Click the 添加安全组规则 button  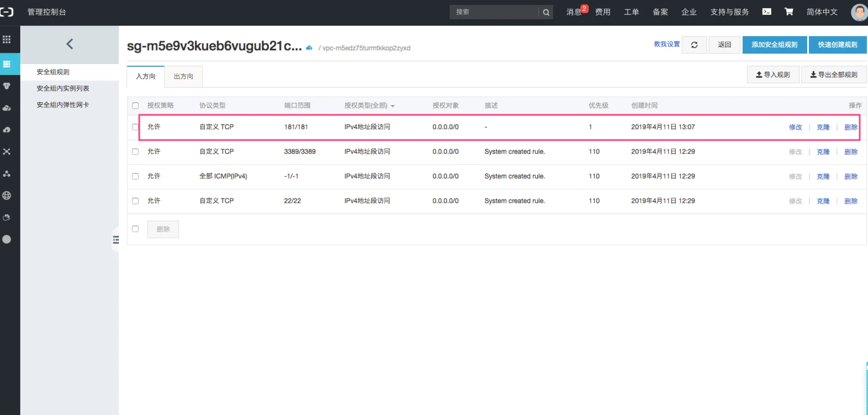tap(774, 45)
